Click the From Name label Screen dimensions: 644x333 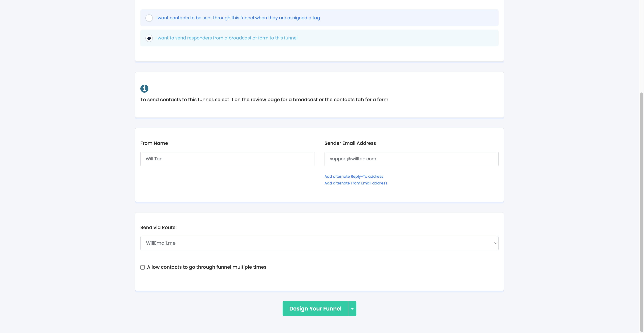click(154, 143)
